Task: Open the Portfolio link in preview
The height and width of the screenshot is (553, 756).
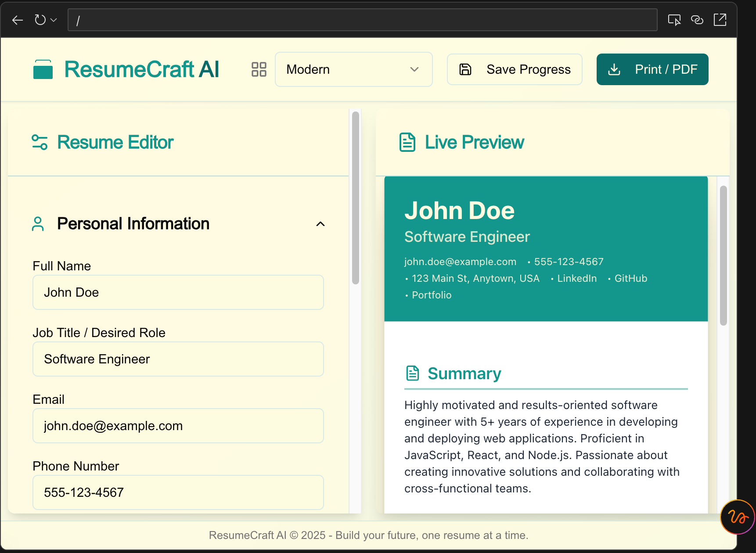Action: (432, 295)
